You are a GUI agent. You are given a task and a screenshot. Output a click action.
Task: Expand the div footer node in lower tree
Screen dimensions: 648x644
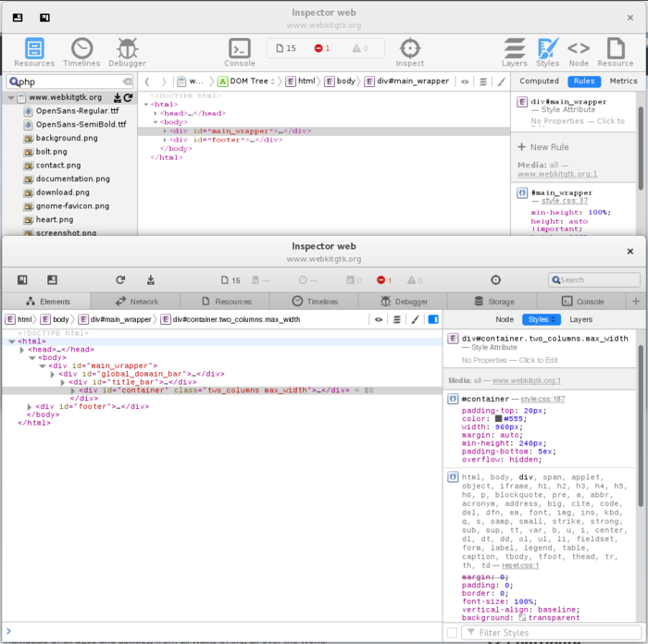click(31, 406)
